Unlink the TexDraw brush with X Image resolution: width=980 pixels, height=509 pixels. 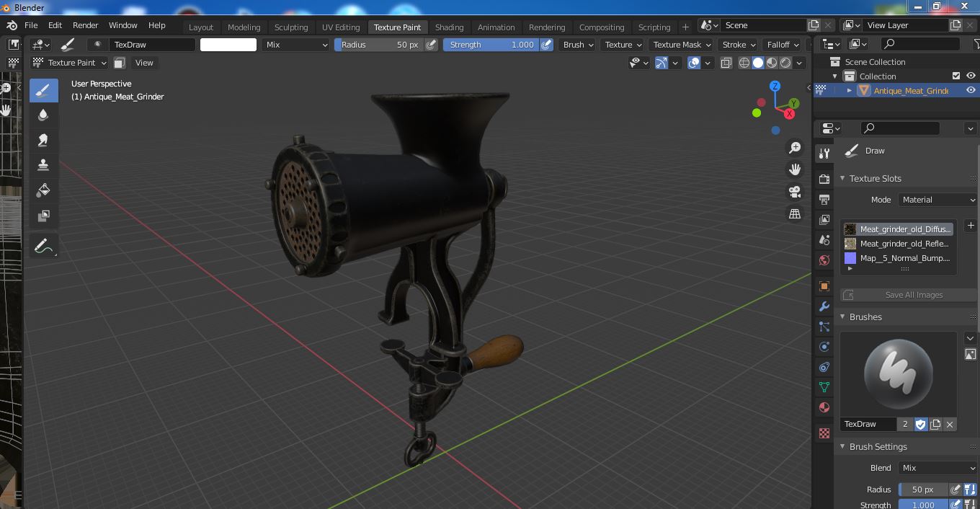click(x=950, y=424)
